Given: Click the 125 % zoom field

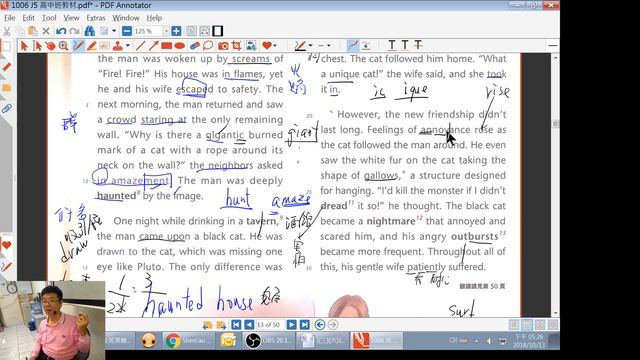Looking at the screenshot, I should (x=147, y=31).
